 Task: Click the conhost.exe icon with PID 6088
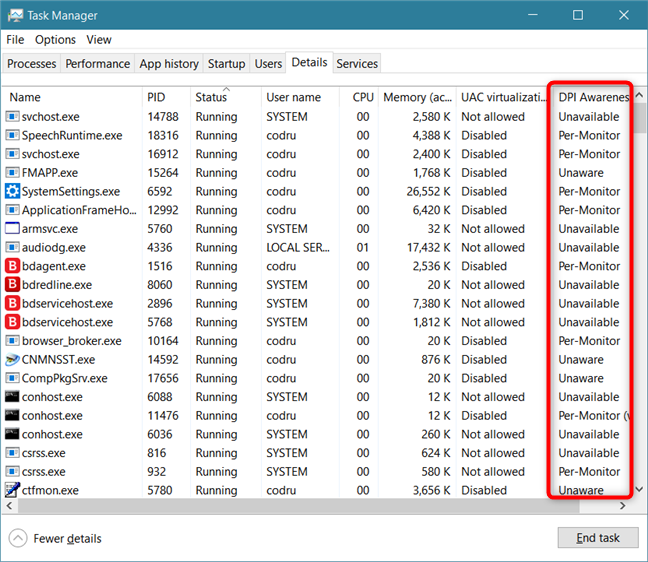click(x=12, y=397)
